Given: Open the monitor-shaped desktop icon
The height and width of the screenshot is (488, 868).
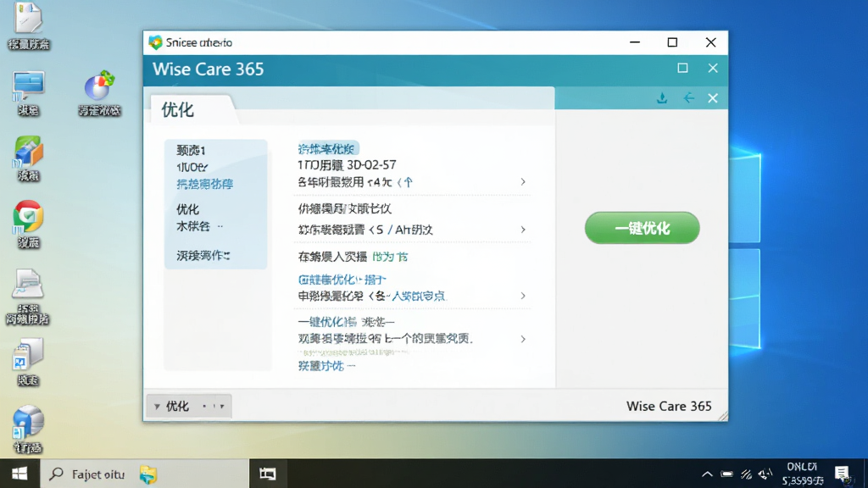Looking at the screenshot, I should (x=28, y=93).
